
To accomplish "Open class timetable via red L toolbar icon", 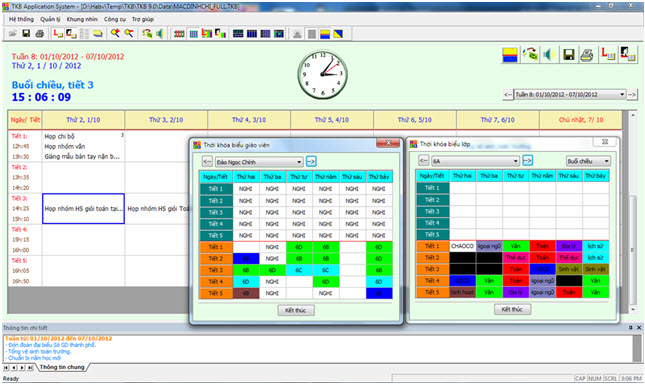I will 58,33.
